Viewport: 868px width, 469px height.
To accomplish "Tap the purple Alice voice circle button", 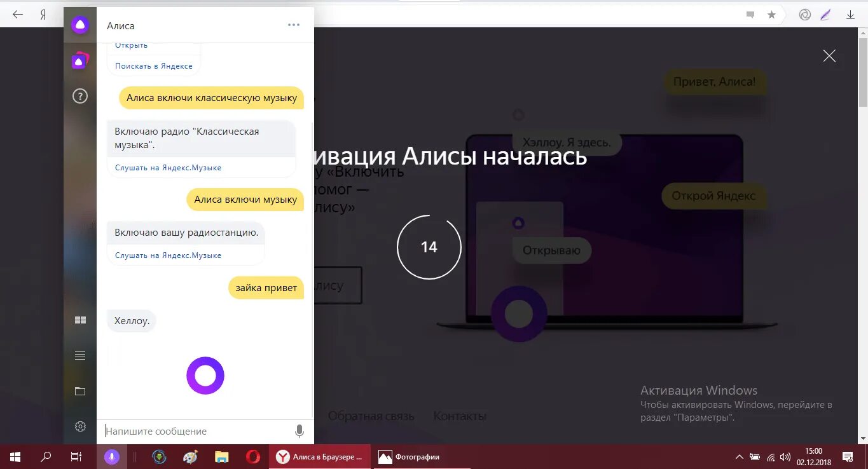I will tap(205, 376).
